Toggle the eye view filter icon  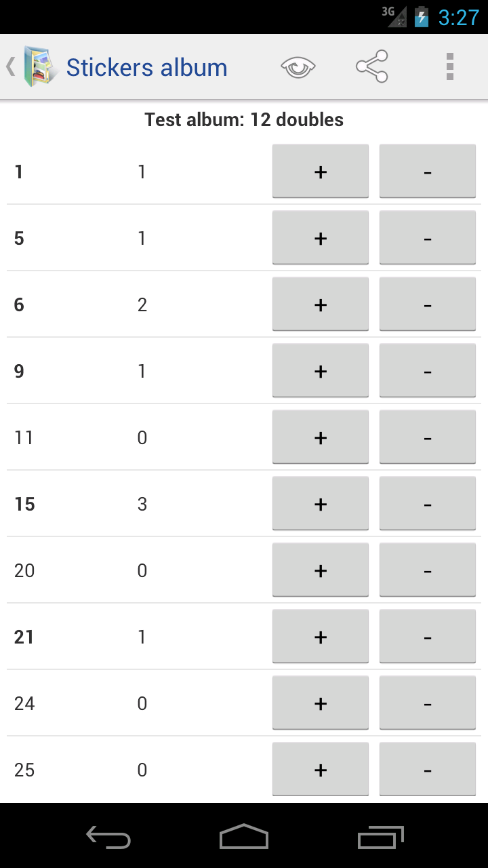tap(298, 67)
